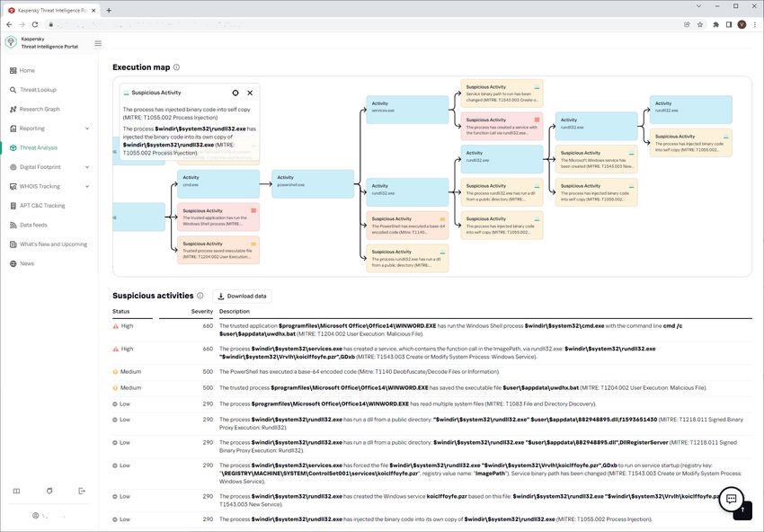Select the 'trusted application has run Windows Shell' node
764x532 pixels.
click(x=218, y=217)
